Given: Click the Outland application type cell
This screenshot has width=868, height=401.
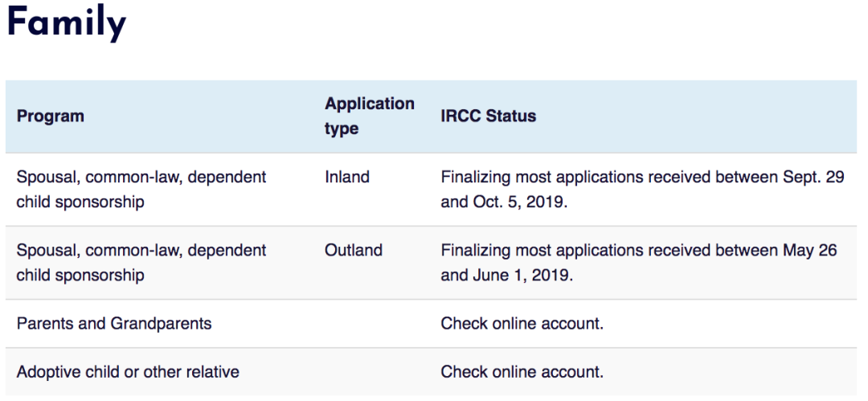Looking at the screenshot, I should click(353, 250).
